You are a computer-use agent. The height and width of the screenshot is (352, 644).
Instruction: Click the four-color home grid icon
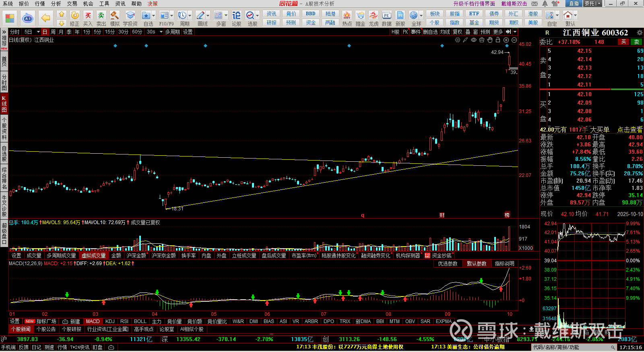[10, 18]
